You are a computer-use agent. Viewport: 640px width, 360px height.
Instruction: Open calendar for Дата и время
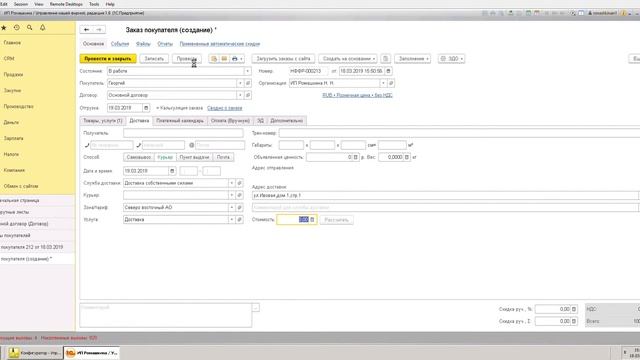pyautogui.click(x=172, y=171)
